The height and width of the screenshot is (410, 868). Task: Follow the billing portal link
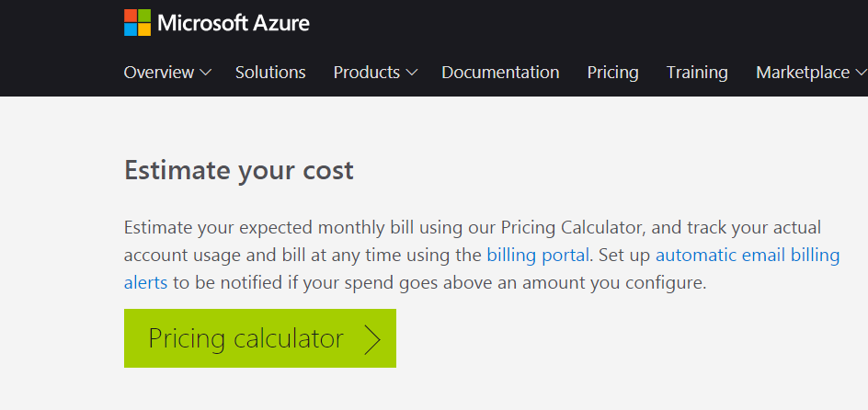coord(541,255)
